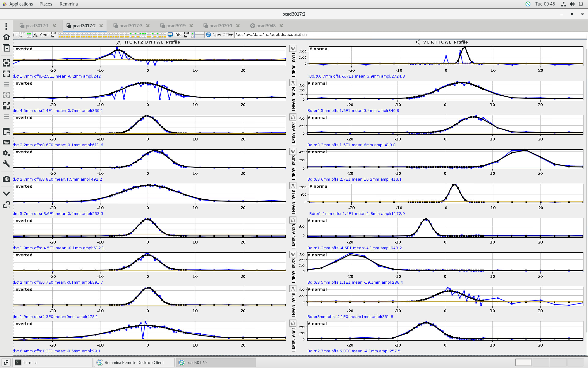The width and height of the screenshot is (588, 368).
Task: Open the preferences gears icon
Action: [x=6, y=153]
